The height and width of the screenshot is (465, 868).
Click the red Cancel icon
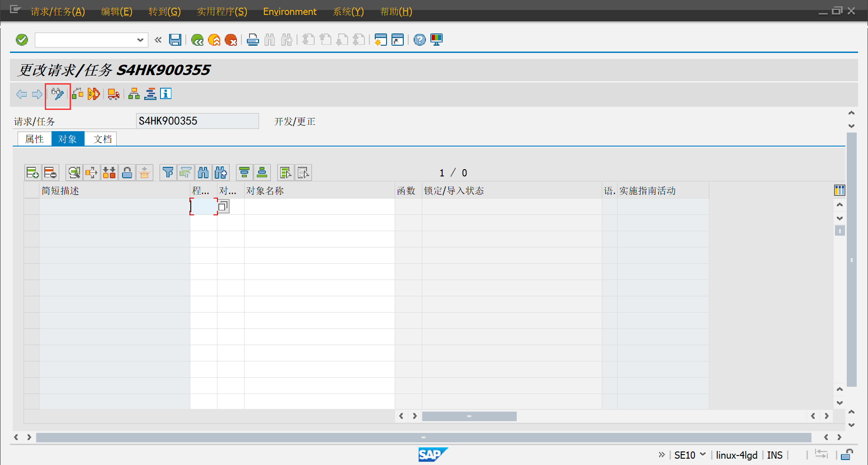tap(231, 40)
